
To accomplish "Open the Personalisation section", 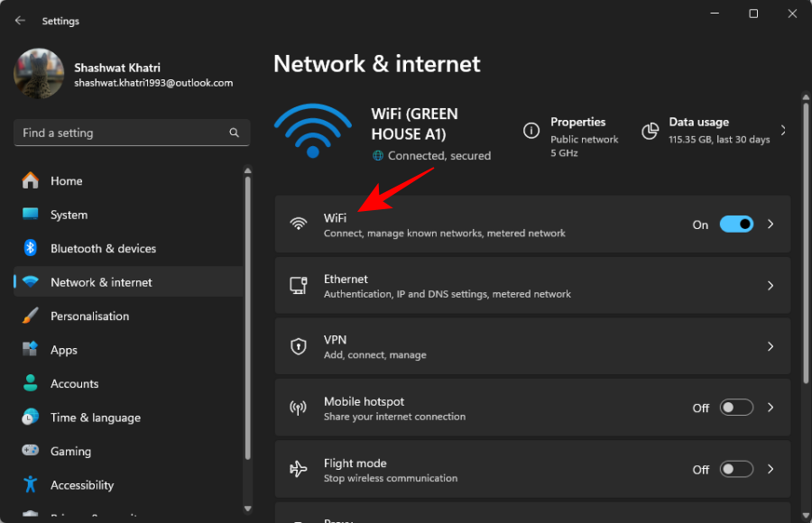I will (x=89, y=316).
